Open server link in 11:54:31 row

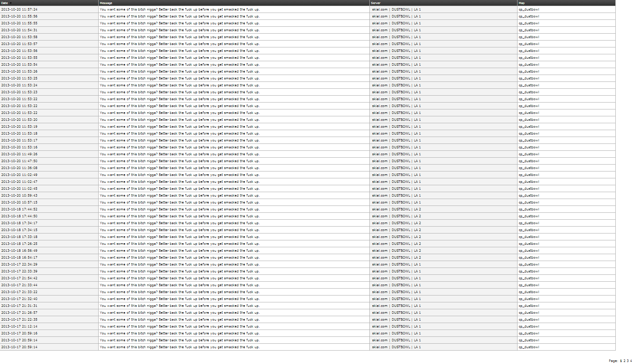(396, 30)
